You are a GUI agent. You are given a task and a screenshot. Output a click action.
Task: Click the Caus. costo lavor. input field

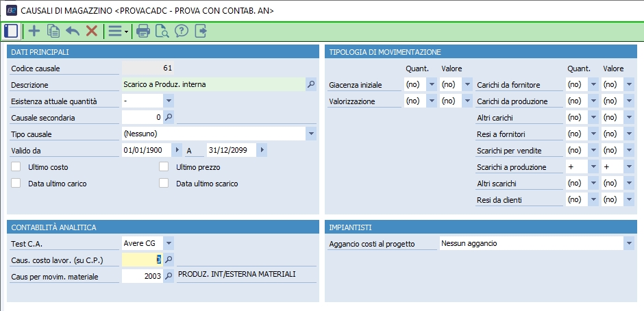pos(142,260)
